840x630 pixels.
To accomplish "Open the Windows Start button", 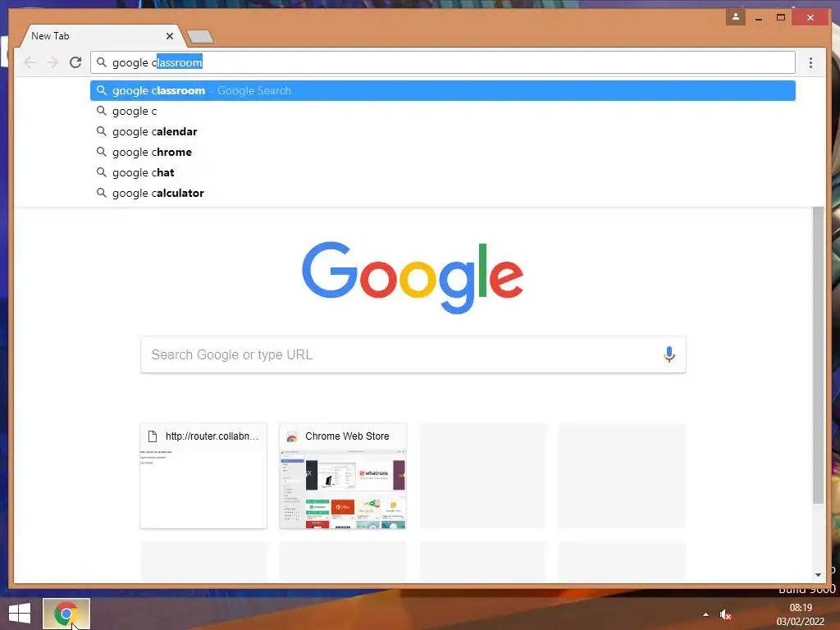I will [20, 614].
